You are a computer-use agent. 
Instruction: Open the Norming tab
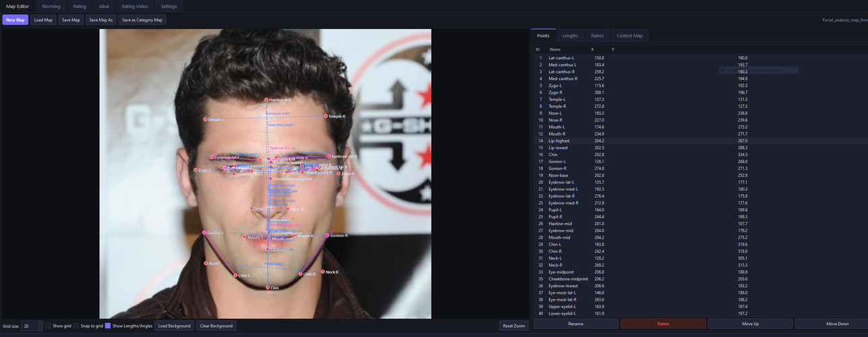(x=51, y=6)
